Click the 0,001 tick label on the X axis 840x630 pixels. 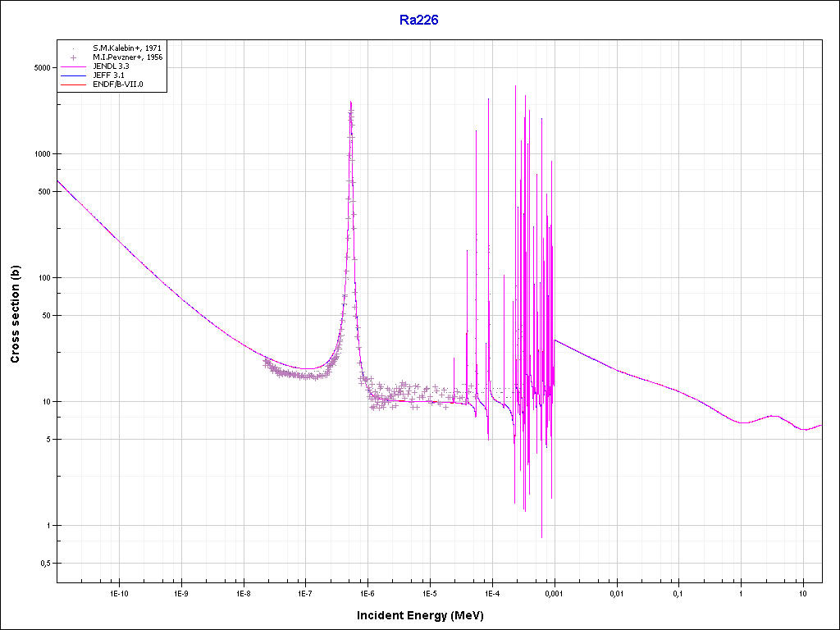(555, 593)
